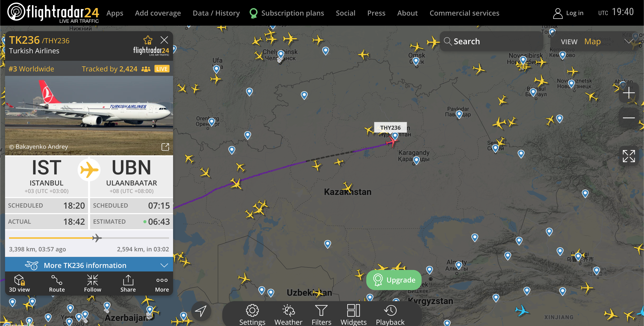Screen dimensions: 644x326
Task: Open the Filters panel
Action: click(321, 315)
